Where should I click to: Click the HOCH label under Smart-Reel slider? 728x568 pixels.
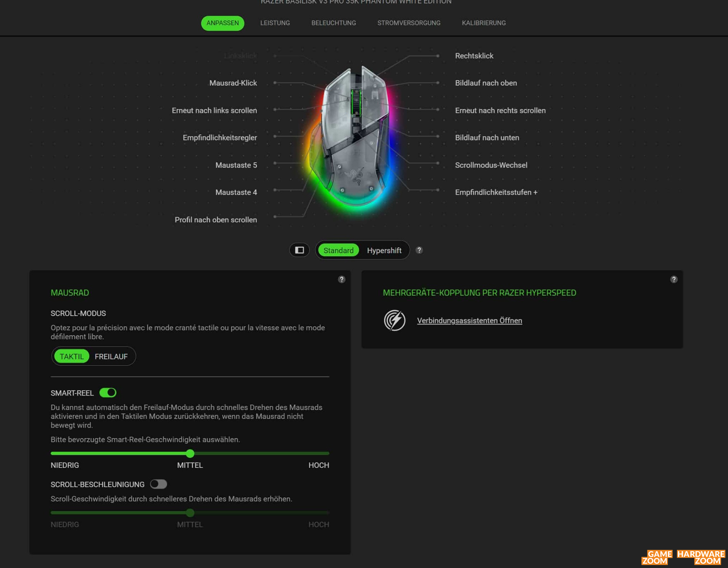(319, 465)
